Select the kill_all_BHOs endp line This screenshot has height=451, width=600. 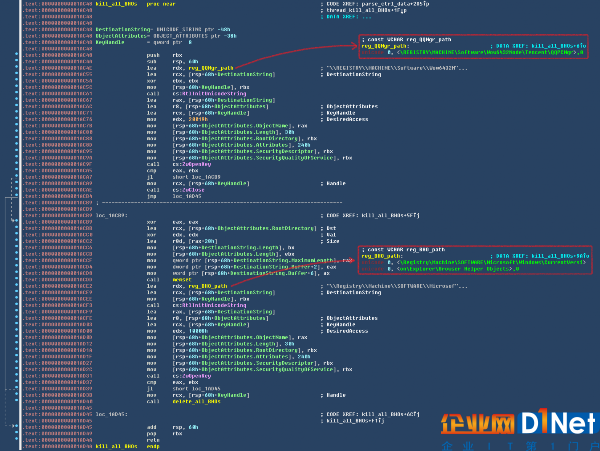click(127, 446)
